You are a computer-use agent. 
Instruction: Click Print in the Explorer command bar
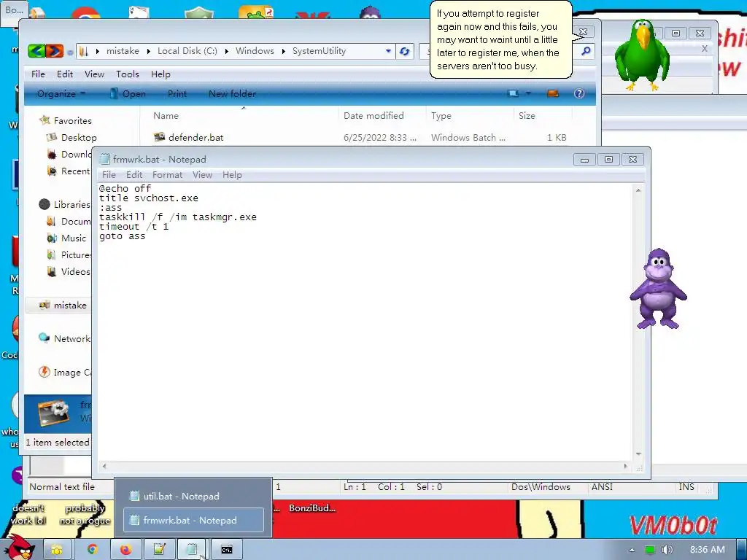[x=177, y=94]
